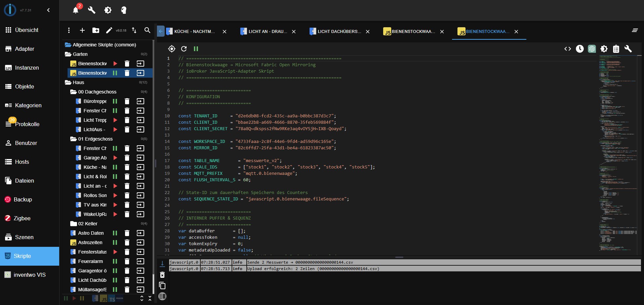Add a new folder using the folder-plus icon
644x305 pixels.
click(95, 30)
